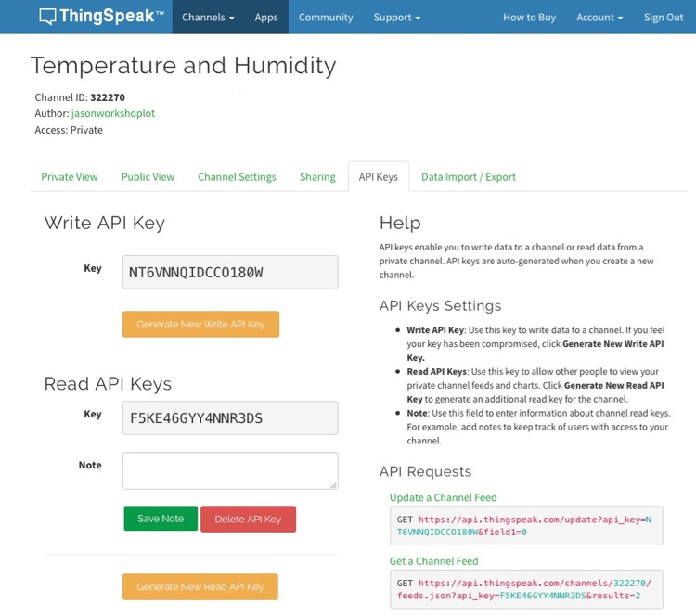Open the Channel Settings tab
The height and width of the screenshot is (616, 696).
[237, 176]
